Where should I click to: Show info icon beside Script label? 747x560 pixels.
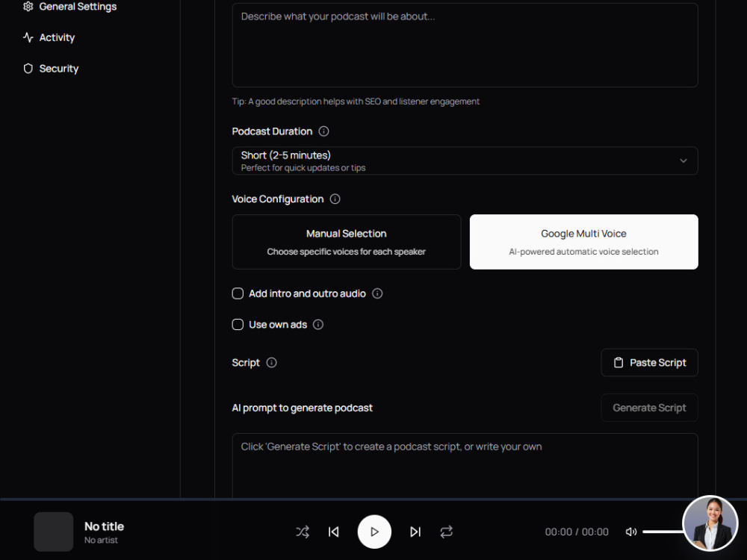(x=272, y=363)
